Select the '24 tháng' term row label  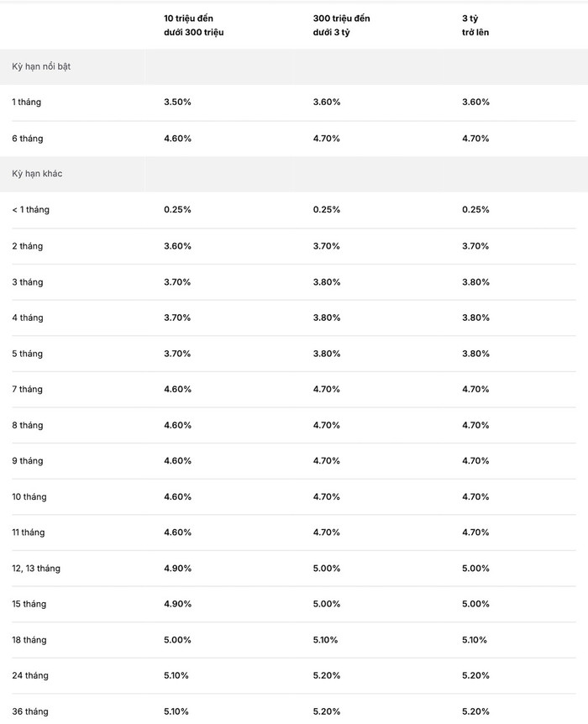point(30,675)
